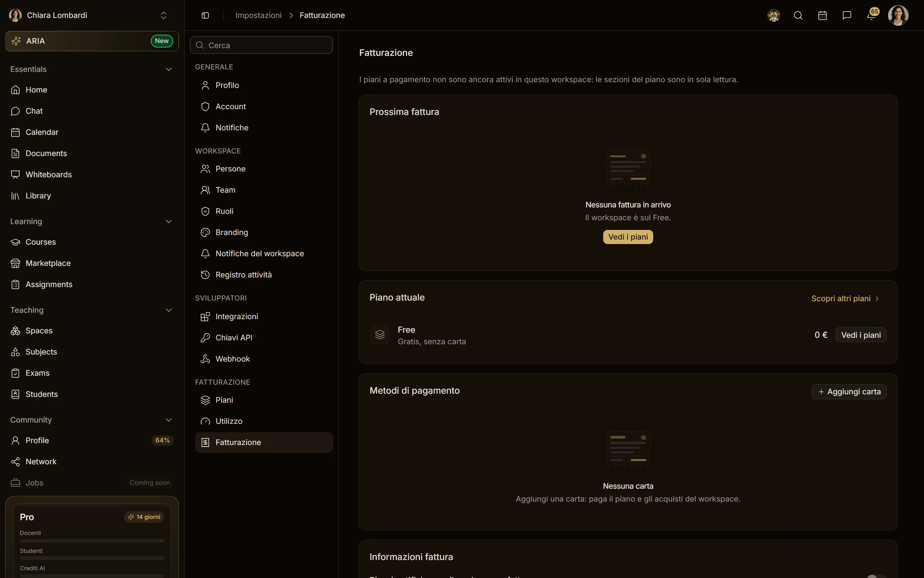
Task: Collapse the Community section
Action: (x=168, y=420)
